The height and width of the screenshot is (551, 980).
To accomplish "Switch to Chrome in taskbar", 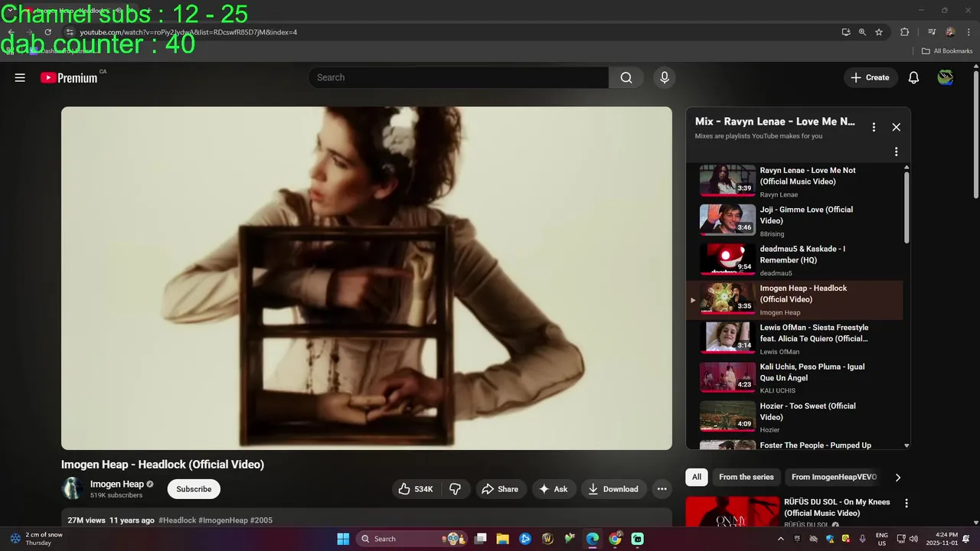I will click(x=615, y=539).
